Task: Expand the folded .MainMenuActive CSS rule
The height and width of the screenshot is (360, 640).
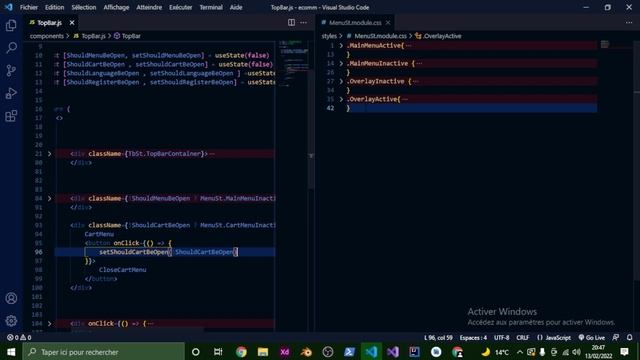Action: [x=341, y=45]
